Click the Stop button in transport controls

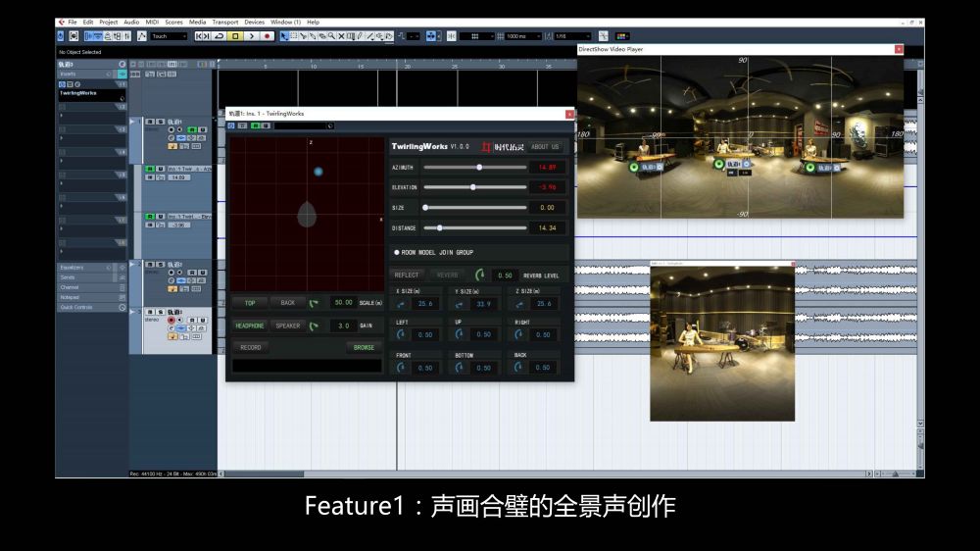[x=235, y=36]
